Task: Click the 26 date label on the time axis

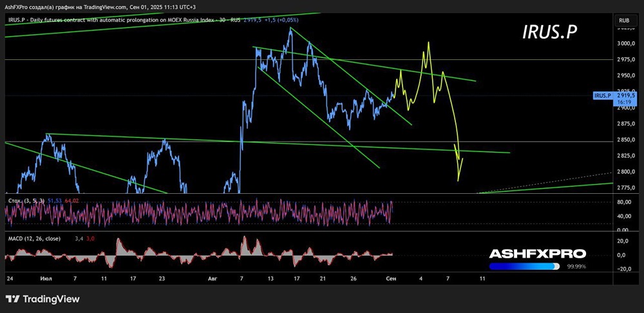Action: (x=354, y=278)
